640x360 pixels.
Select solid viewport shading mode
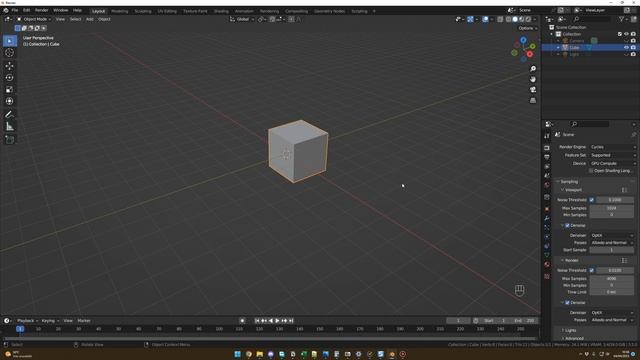tap(515, 19)
